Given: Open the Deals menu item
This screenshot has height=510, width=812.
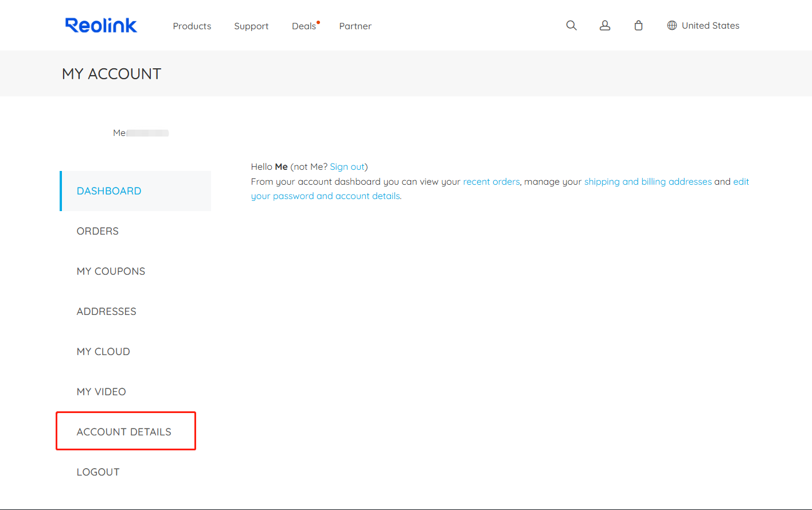Looking at the screenshot, I should click(x=304, y=26).
